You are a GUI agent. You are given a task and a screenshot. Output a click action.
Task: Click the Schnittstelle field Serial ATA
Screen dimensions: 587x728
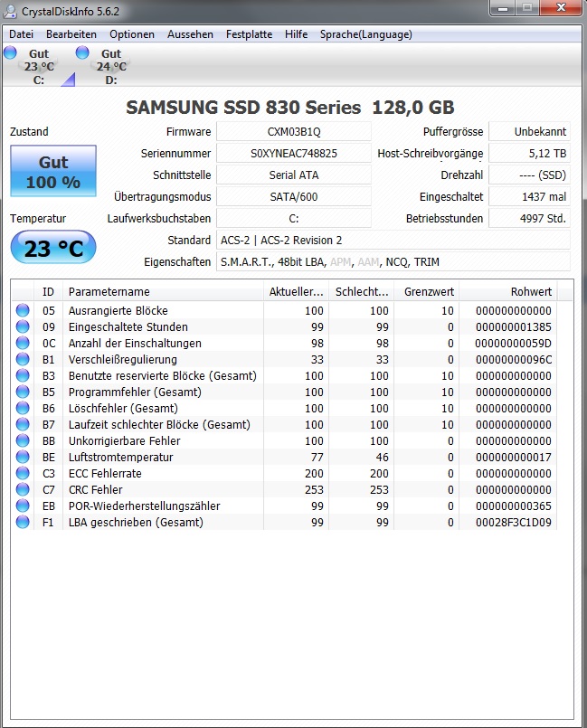coord(294,175)
